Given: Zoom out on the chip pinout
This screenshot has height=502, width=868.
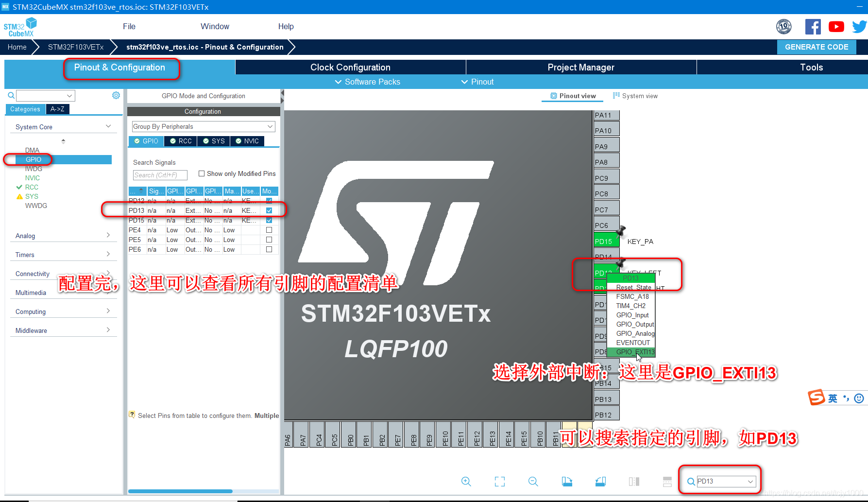Looking at the screenshot, I should click(x=533, y=482).
